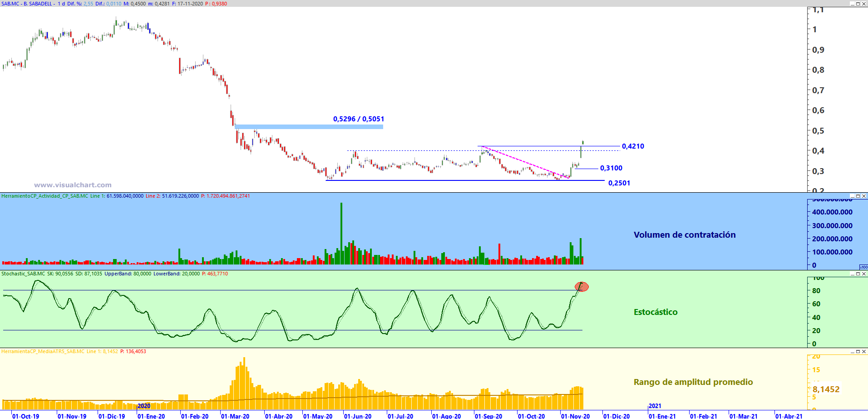
Task: Click the Stochastic_SAB.MC indicator title
Action: coord(23,274)
